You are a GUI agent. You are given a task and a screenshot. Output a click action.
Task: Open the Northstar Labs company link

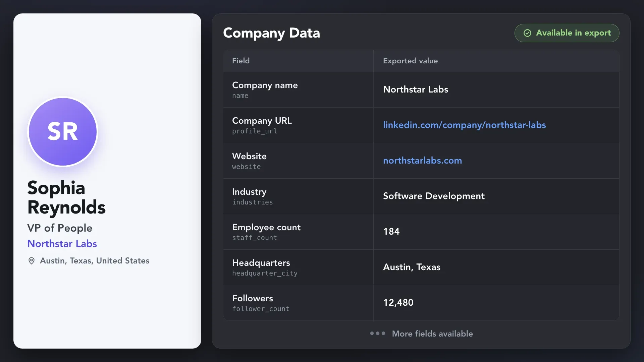pos(62,244)
